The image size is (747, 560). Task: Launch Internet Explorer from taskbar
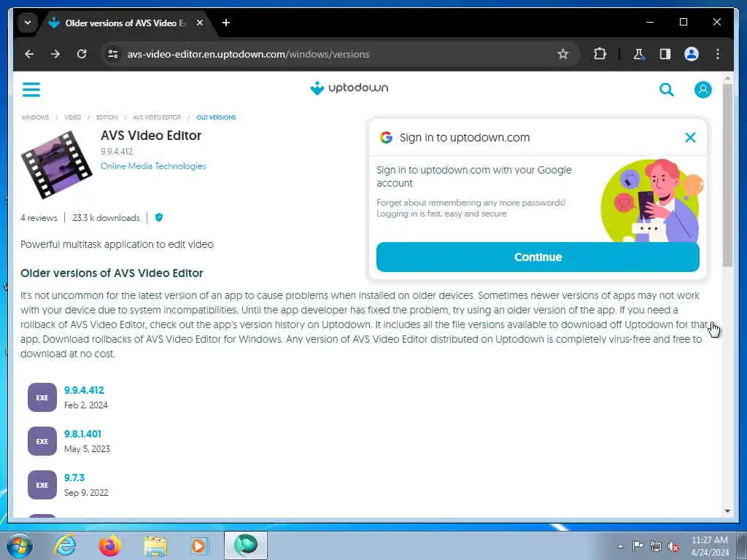(65, 545)
